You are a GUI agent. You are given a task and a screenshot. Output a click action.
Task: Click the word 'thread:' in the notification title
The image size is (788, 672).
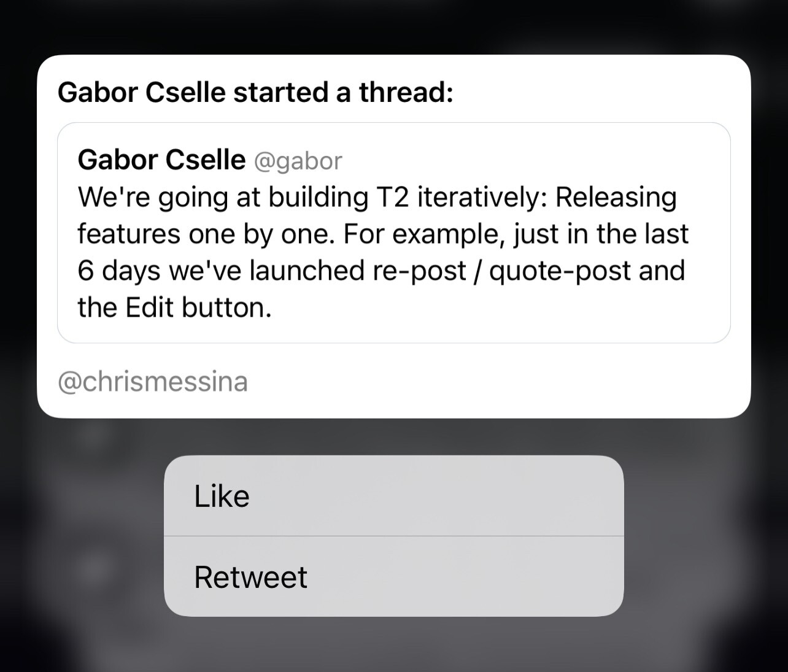[406, 93]
